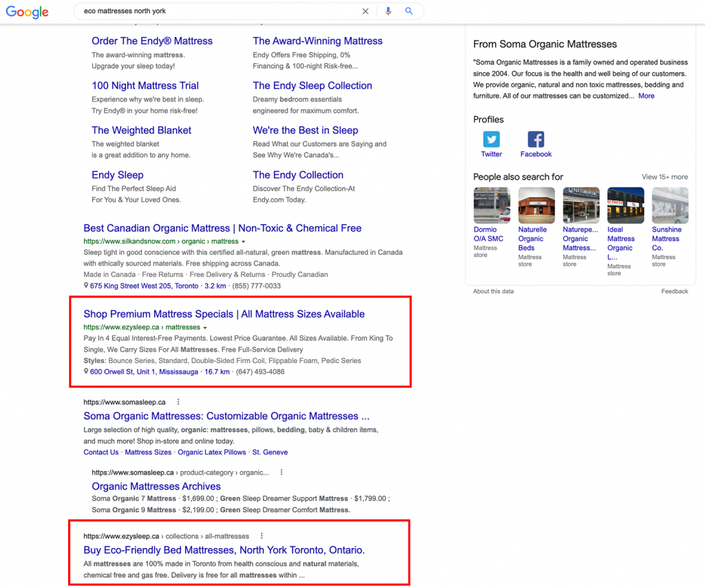Activate the voice search microphone icon
This screenshot has width=705, height=588.
[x=388, y=11]
